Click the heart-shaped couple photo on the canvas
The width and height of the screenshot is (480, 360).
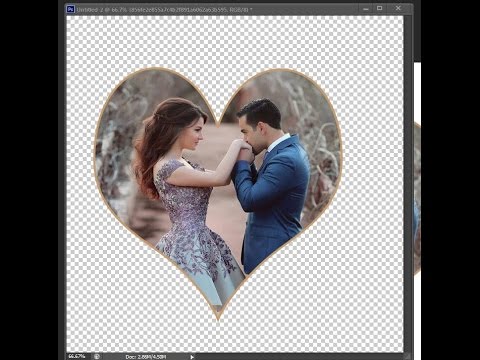click(x=218, y=193)
